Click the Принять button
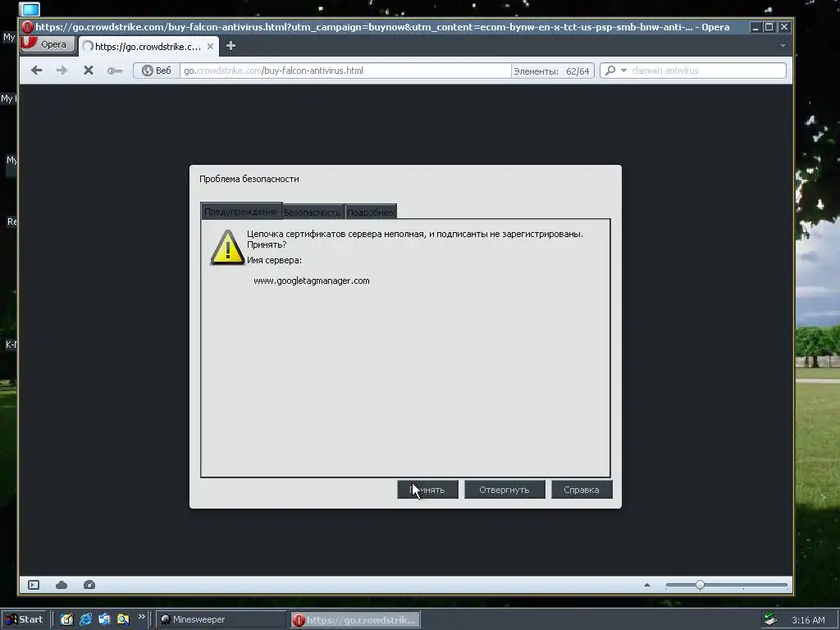840x630 pixels. pyautogui.click(x=427, y=490)
